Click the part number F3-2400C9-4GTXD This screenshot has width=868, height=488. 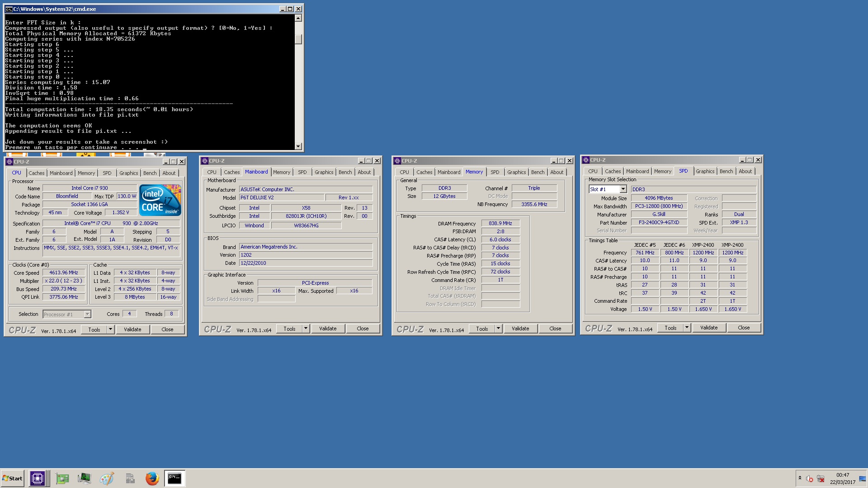[659, 222]
